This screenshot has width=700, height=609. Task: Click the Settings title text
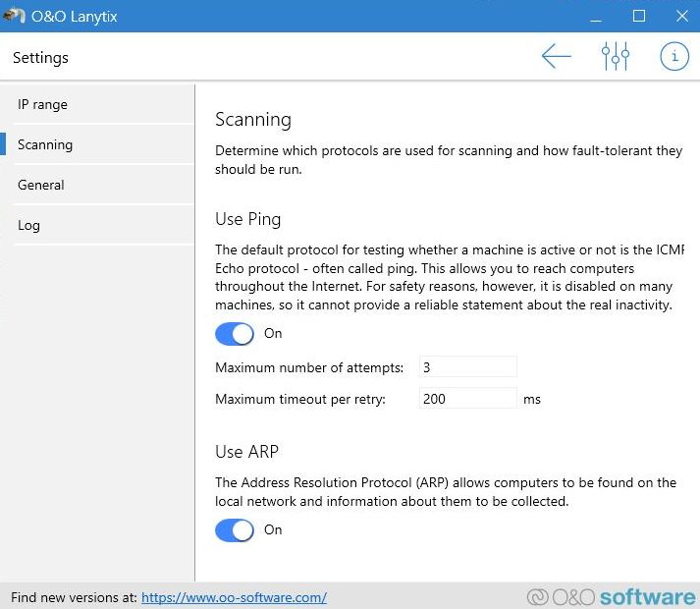40,58
